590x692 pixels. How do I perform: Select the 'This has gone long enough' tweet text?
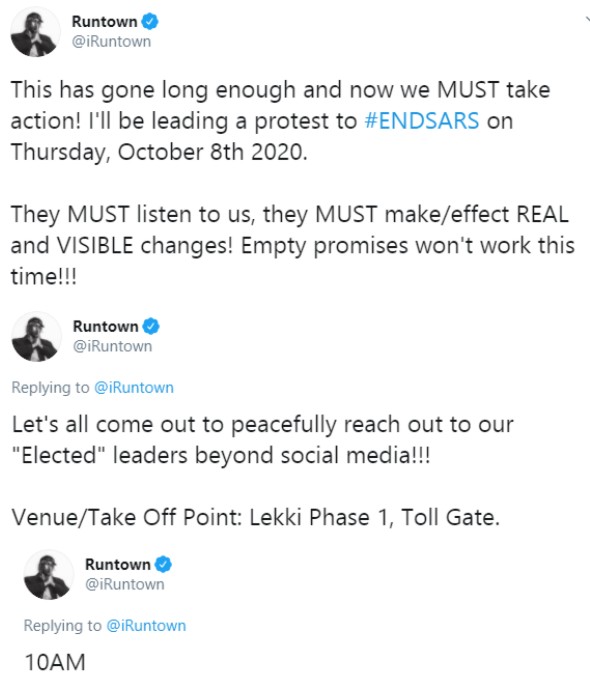click(x=281, y=120)
